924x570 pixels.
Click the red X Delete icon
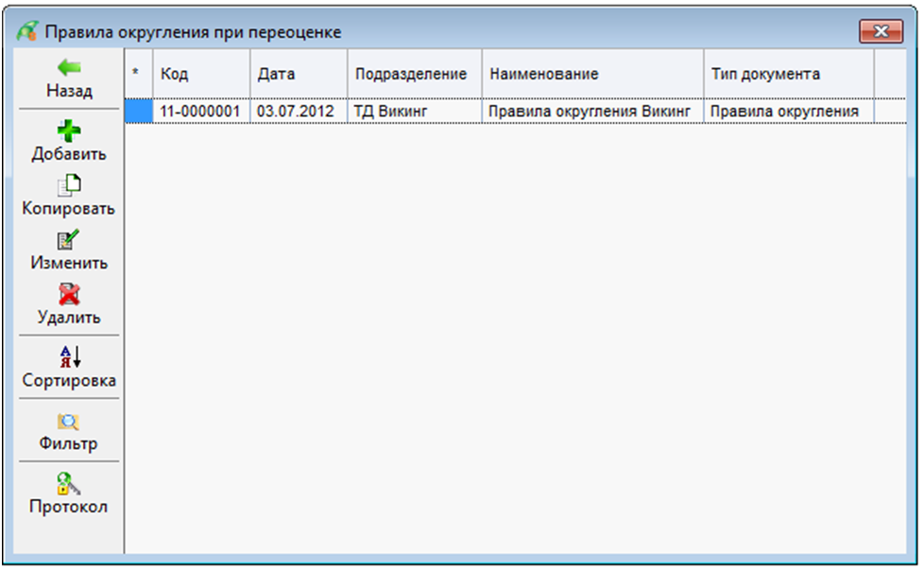click(x=69, y=295)
